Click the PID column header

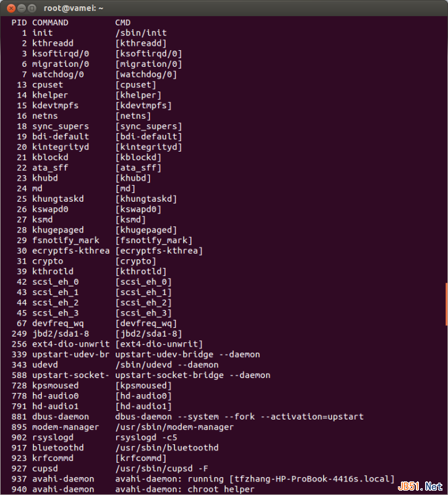[19, 22]
